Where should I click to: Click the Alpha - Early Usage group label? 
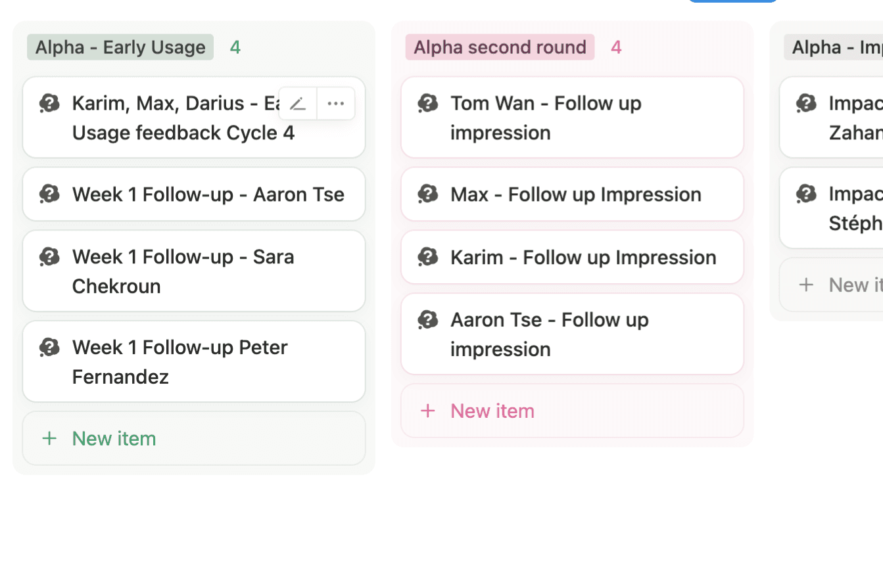[120, 47]
